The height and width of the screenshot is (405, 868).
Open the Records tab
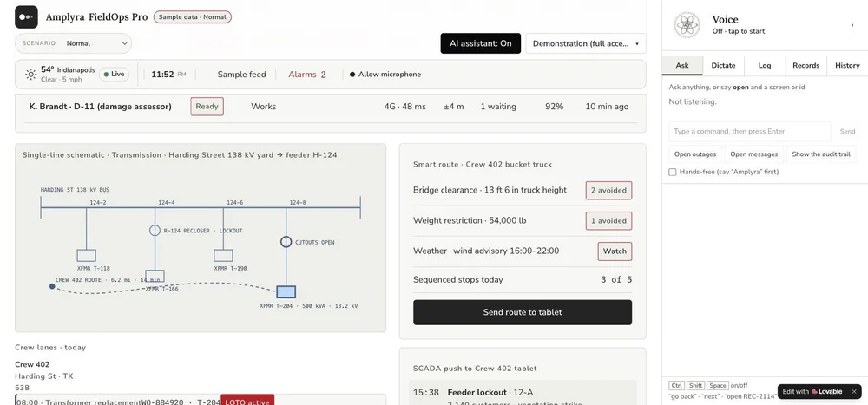[x=806, y=65]
